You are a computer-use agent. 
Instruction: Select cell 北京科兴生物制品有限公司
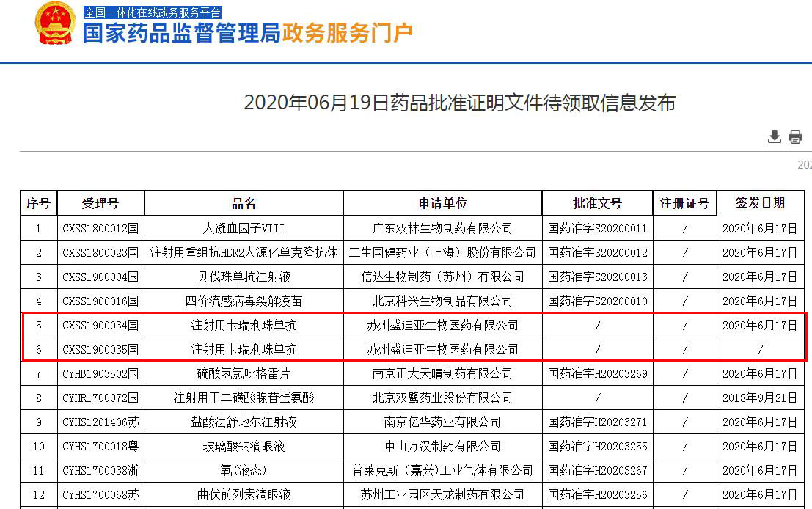(x=443, y=301)
